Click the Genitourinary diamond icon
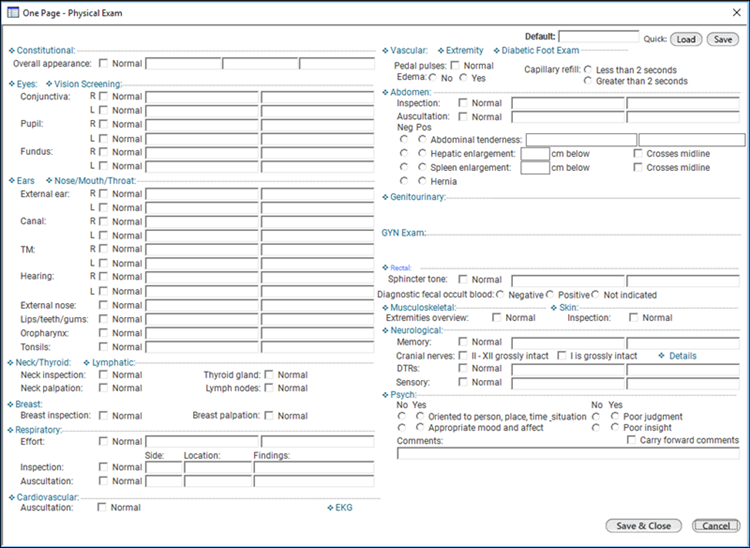Viewport: 750px width, 548px height. (386, 197)
